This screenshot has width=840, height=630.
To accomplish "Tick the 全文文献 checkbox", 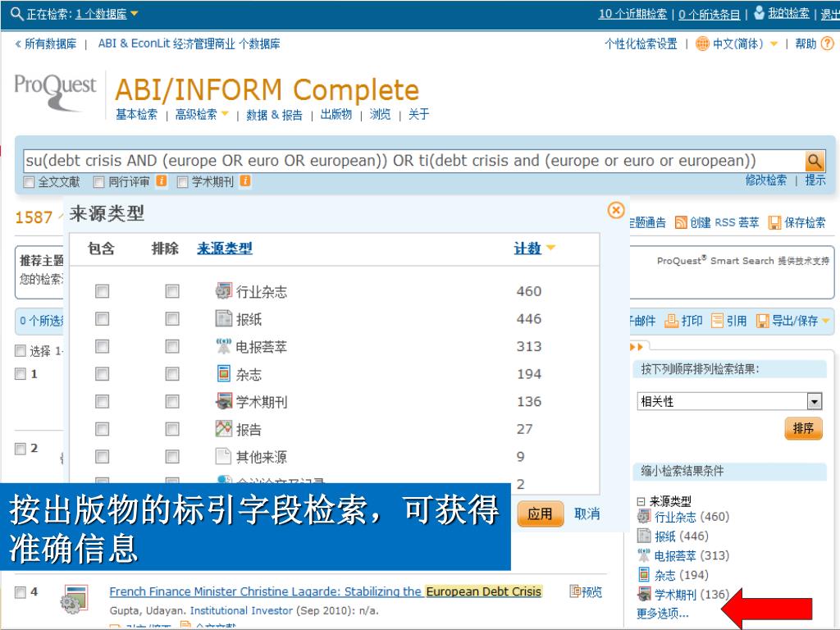I will pyautogui.click(x=29, y=182).
